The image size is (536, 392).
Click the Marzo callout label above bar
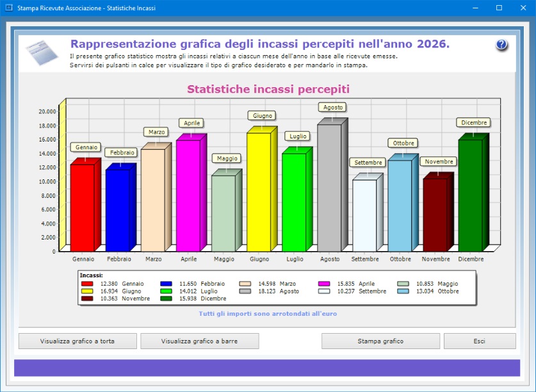click(156, 132)
